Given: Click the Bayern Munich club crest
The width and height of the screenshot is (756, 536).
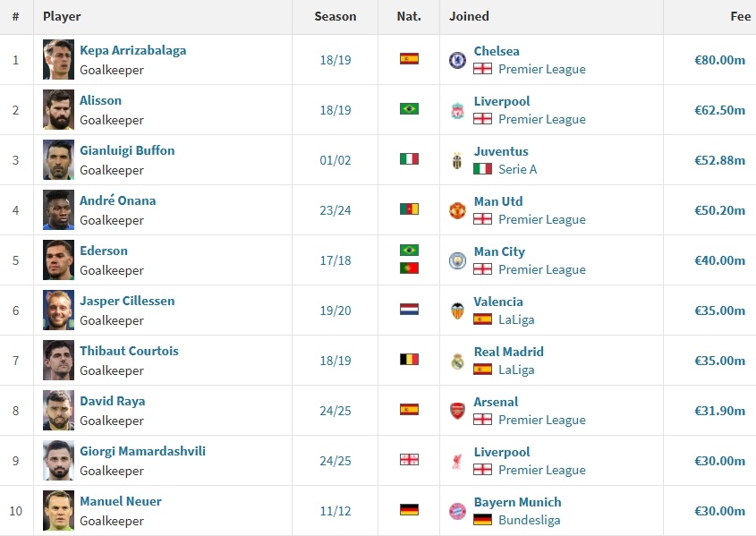Looking at the screenshot, I should pos(457,511).
